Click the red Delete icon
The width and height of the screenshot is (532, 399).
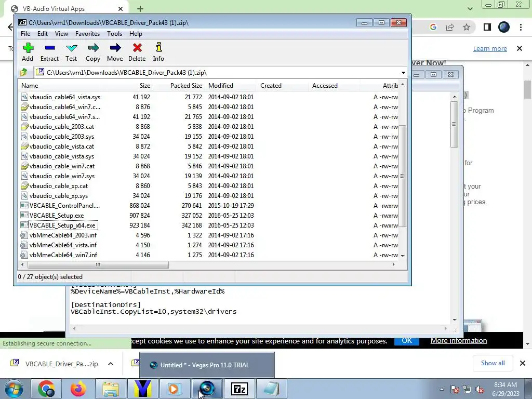coord(137,52)
